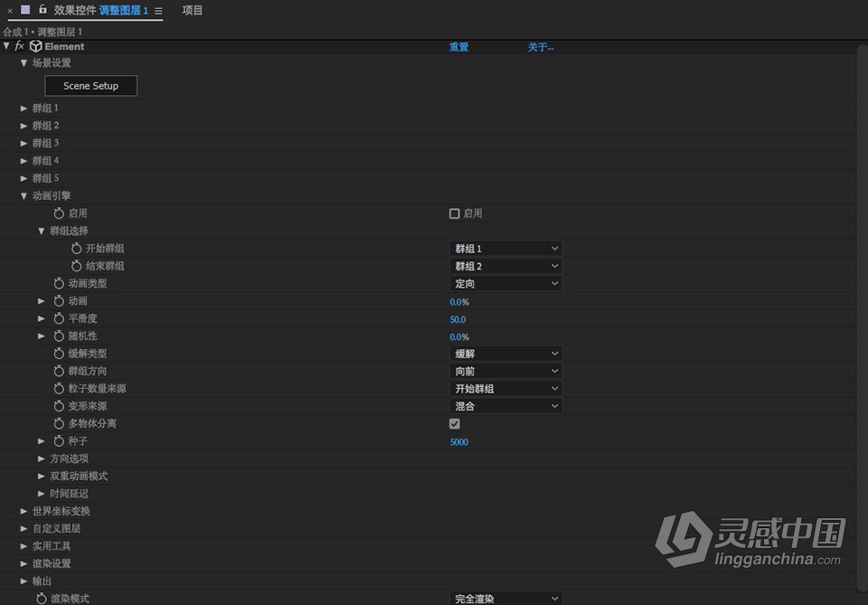Open the 动画类型 dropdown showing 定向
Image resolution: width=868 pixels, height=605 pixels.
pos(506,283)
